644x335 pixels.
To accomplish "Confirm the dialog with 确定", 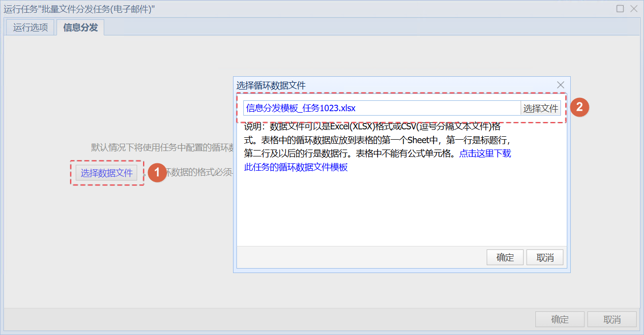I will (505, 257).
